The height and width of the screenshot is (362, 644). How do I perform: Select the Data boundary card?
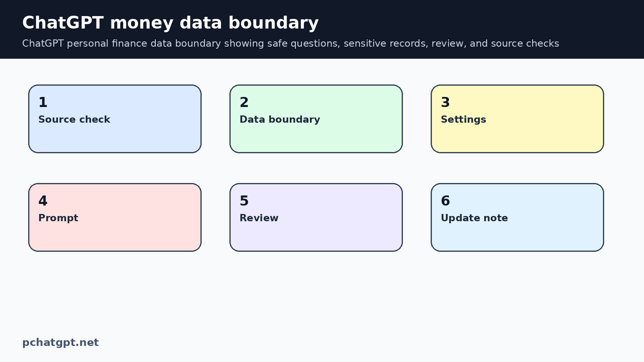(316, 119)
